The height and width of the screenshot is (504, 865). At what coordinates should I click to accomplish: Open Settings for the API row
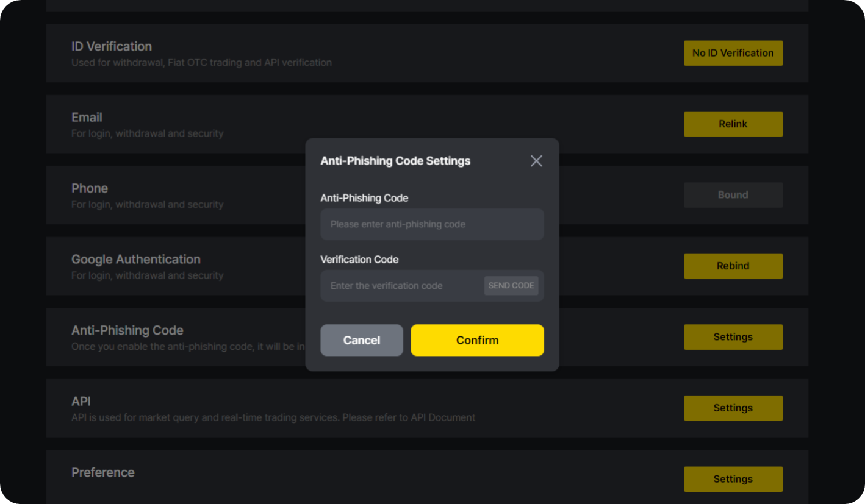[x=733, y=408]
